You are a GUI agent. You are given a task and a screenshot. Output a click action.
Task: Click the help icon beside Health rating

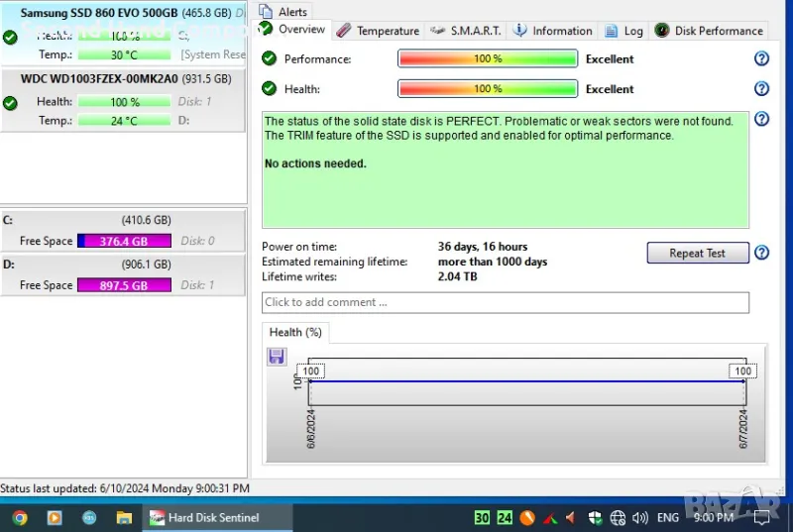pos(761,89)
